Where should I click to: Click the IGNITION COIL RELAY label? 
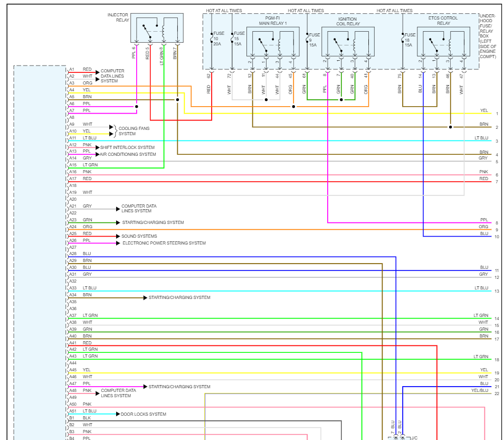tap(348, 21)
